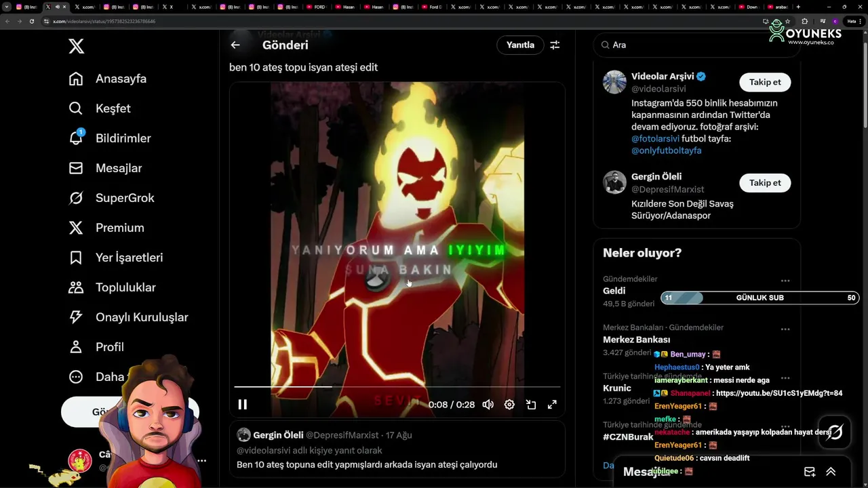This screenshot has width=868, height=488.
Task: Open @onlyfutboltayfa mention link
Action: click(667, 150)
